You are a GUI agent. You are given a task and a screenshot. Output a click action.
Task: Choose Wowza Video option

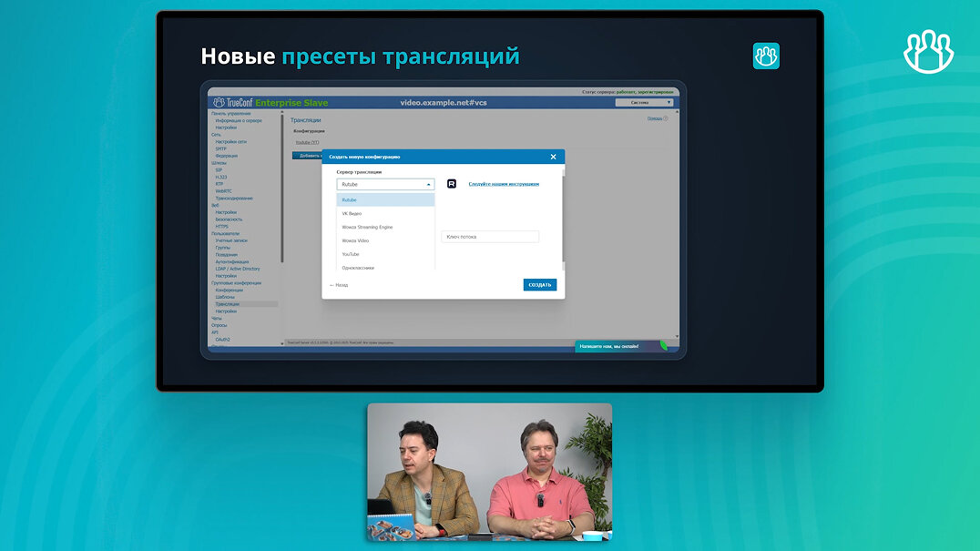pyautogui.click(x=385, y=240)
